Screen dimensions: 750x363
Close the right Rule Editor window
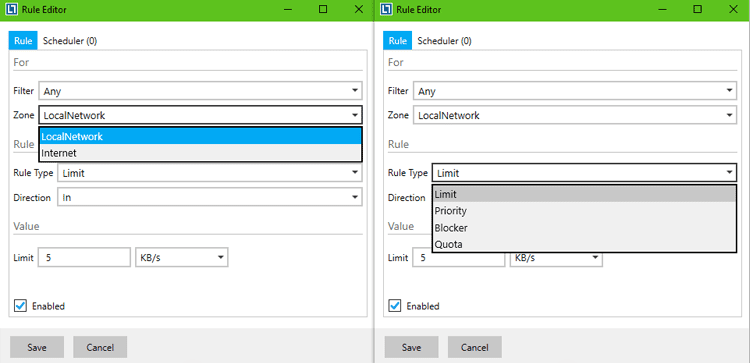733,10
